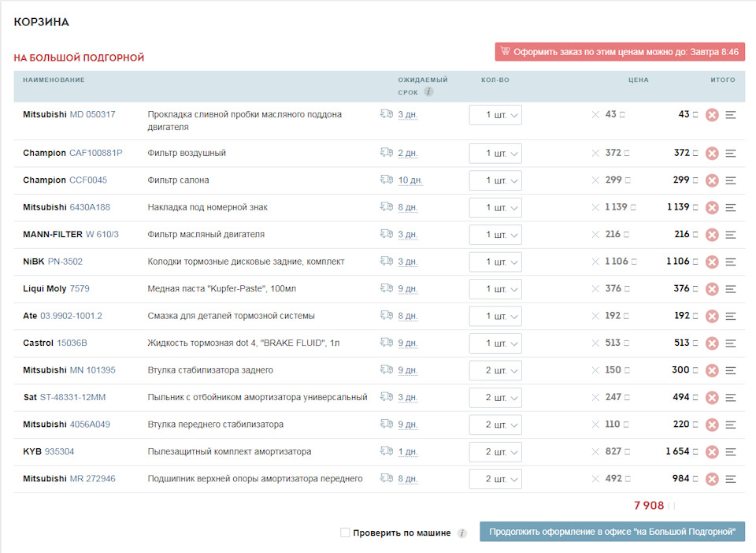The image size is (756, 553).
Task: Open quantity dropdown for Liqui Moly 7579
Action: point(495,289)
